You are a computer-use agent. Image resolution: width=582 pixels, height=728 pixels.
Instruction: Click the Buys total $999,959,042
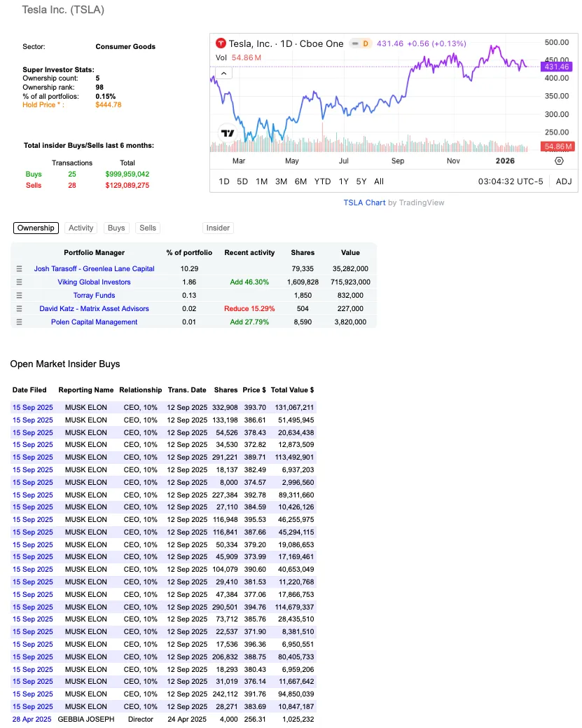click(127, 174)
